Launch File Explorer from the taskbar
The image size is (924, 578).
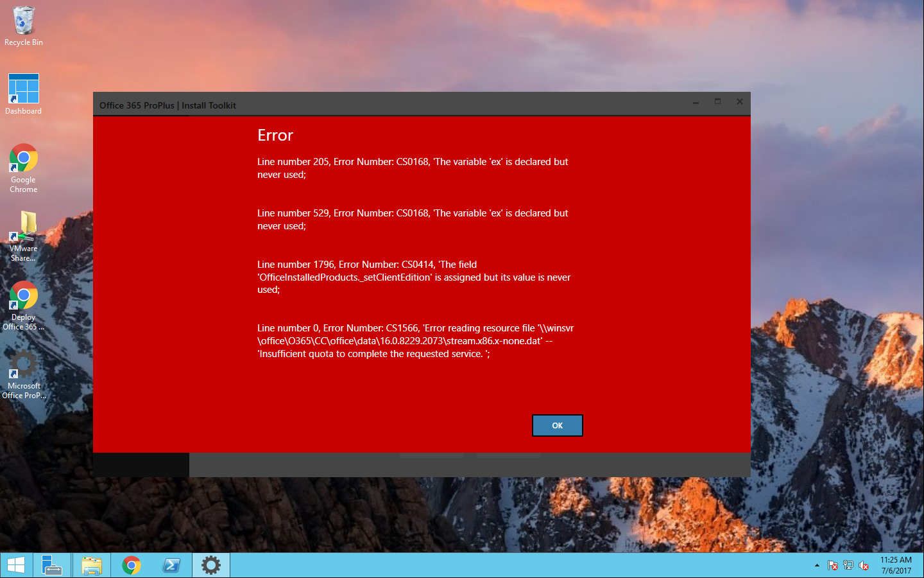click(x=91, y=565)
